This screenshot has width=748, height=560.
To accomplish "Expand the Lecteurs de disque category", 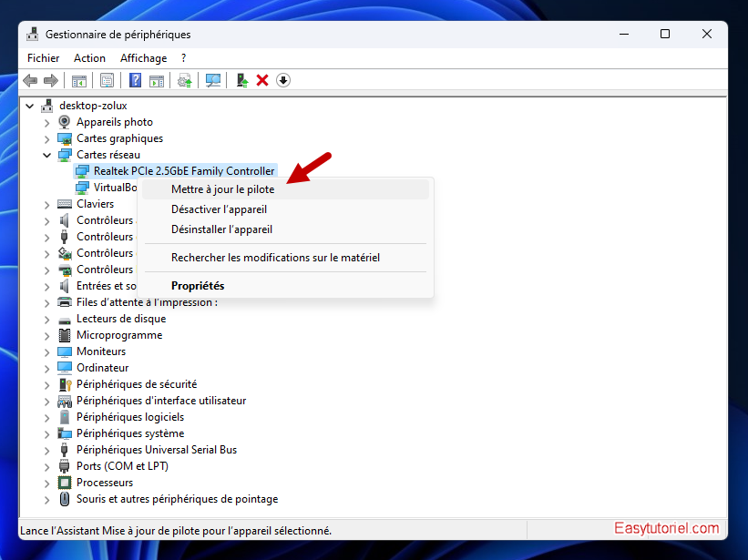I will 46,320.
